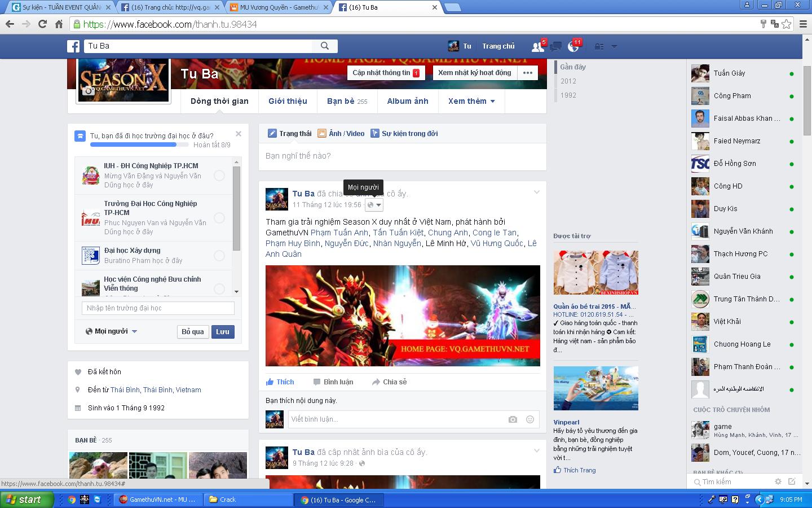
Task: Expand options chevron on cover photo post
Action: (x=537, y=450)
